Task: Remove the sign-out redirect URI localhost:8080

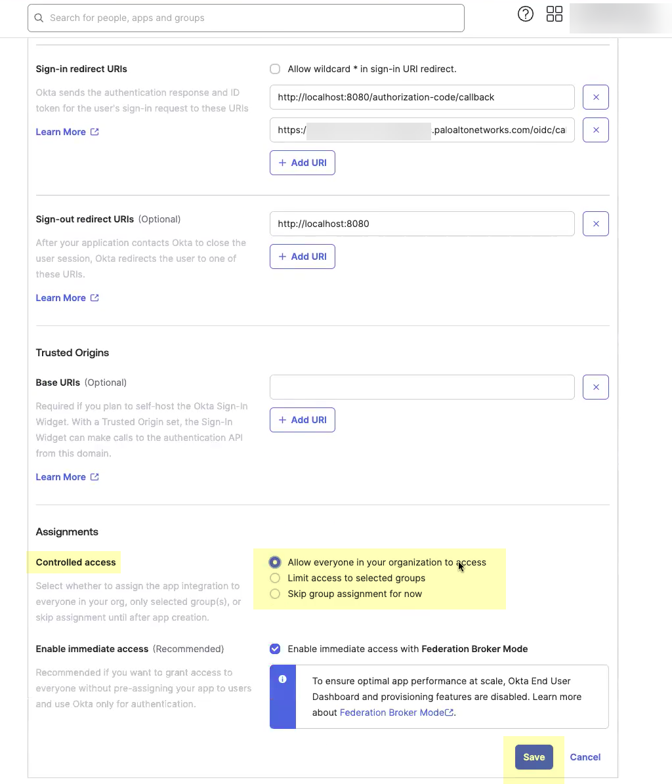Action: 596,224
